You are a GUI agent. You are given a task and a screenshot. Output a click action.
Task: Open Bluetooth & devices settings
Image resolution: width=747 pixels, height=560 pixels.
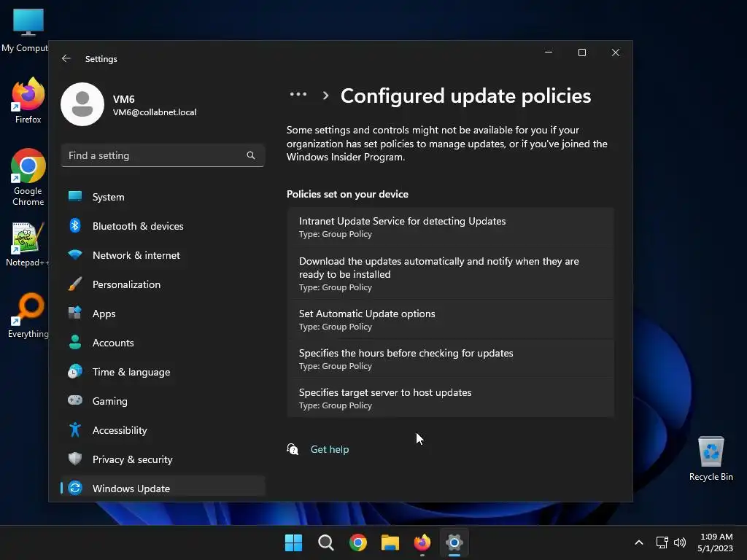click(163, 226)
